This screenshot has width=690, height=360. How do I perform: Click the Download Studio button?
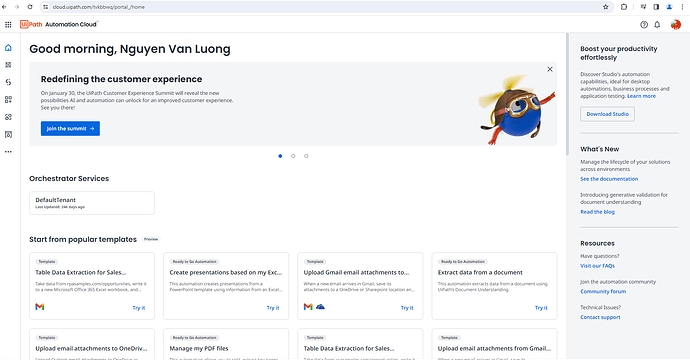click(x=607, y=114)
